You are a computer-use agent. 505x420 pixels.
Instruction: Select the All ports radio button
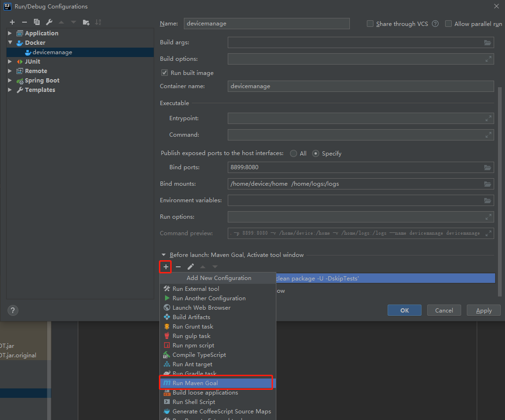pyautogui.click(x=293, y=154)
